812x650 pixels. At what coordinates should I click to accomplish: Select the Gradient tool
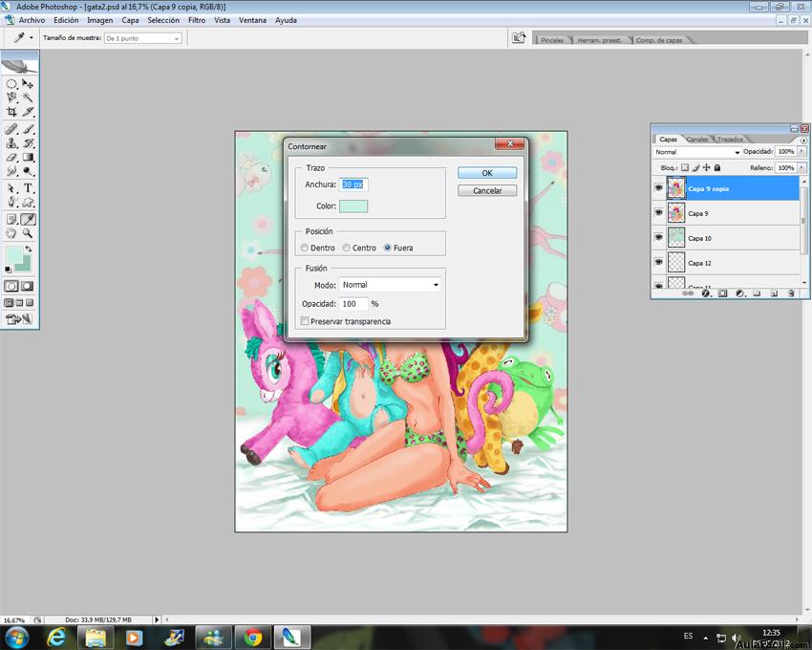[28, 157]
